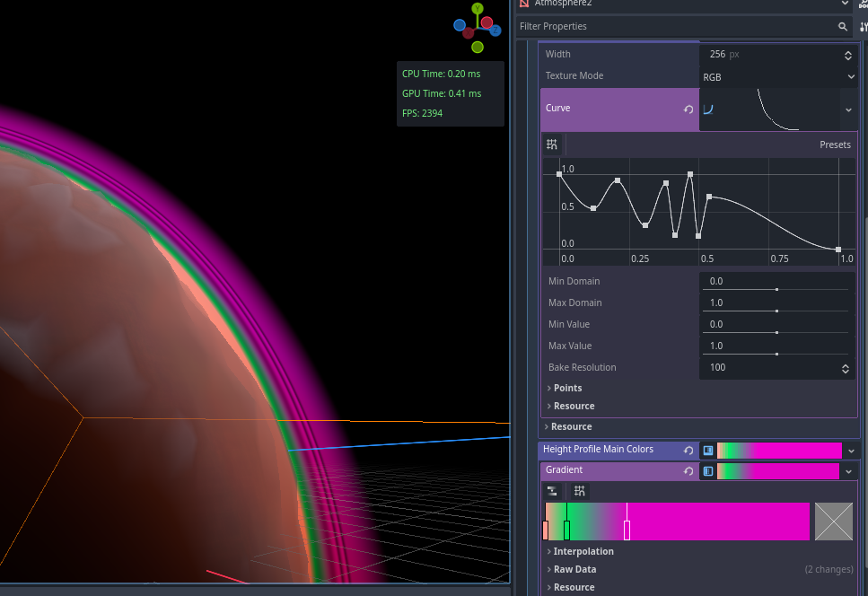
Task: Revert the Curve property with its reset icon
Action: 688,110
